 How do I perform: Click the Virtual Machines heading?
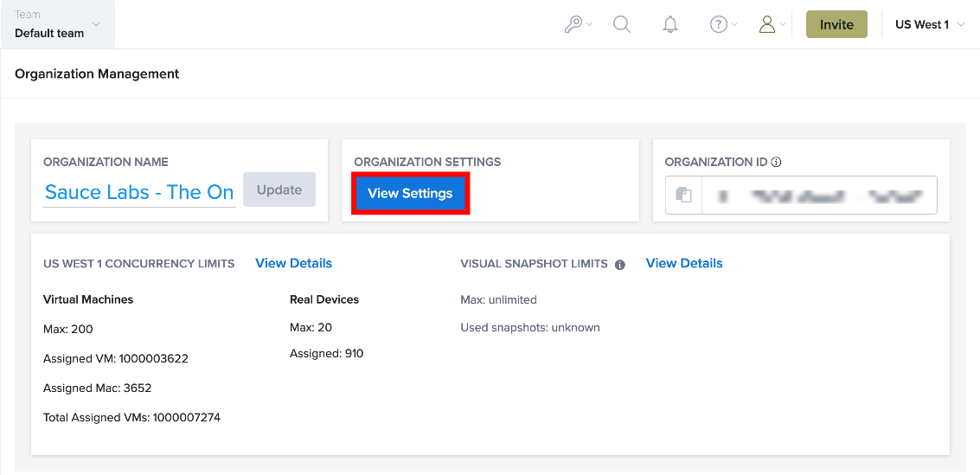pyautogui.click(x=88, y=299)
